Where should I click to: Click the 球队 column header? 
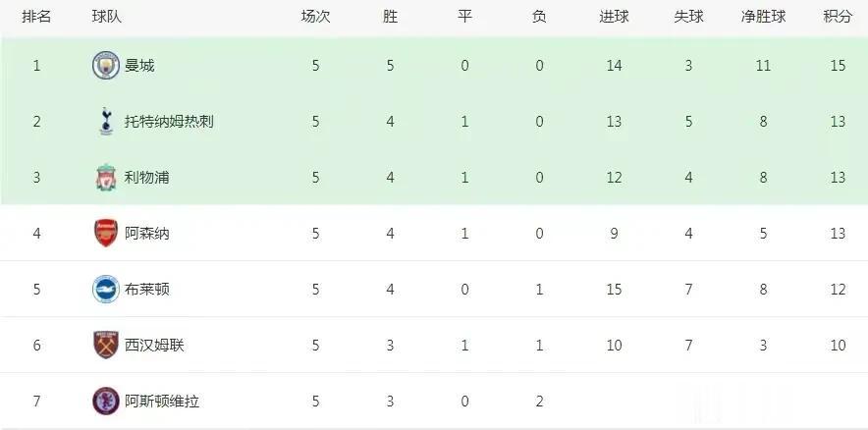point(106,17)
